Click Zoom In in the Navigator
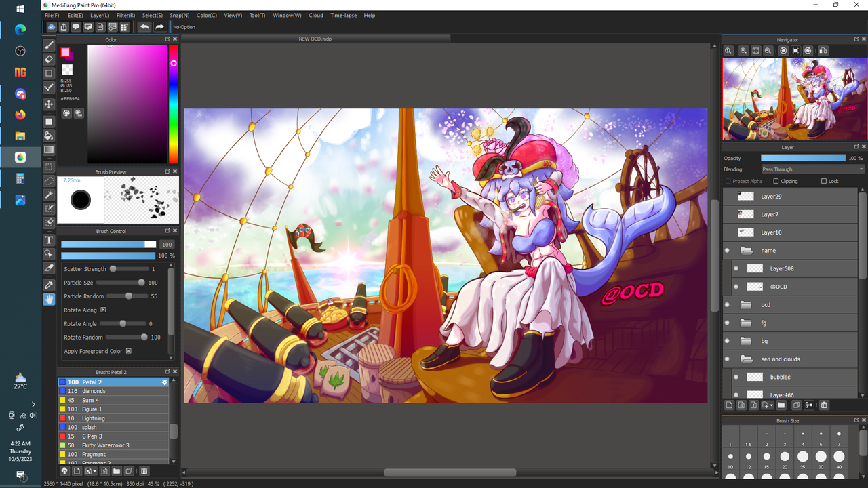Screen dimensions: 868x488 pyautogui.click(x=744, y=51)
